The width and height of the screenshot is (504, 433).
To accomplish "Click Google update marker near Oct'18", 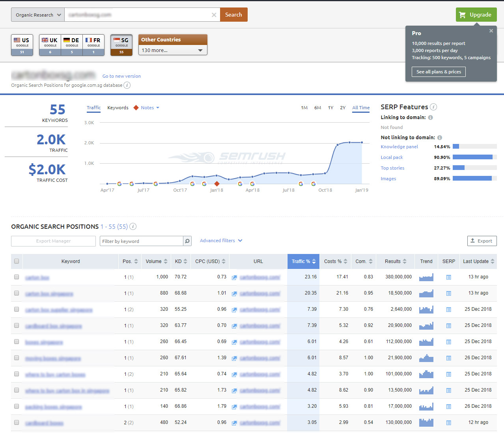I will point(313,184).
